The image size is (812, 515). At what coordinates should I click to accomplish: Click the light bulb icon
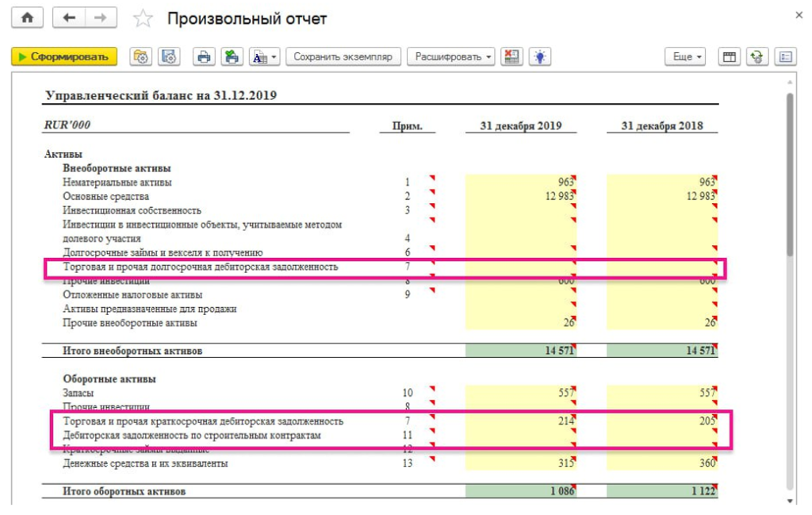pos(540,57)
